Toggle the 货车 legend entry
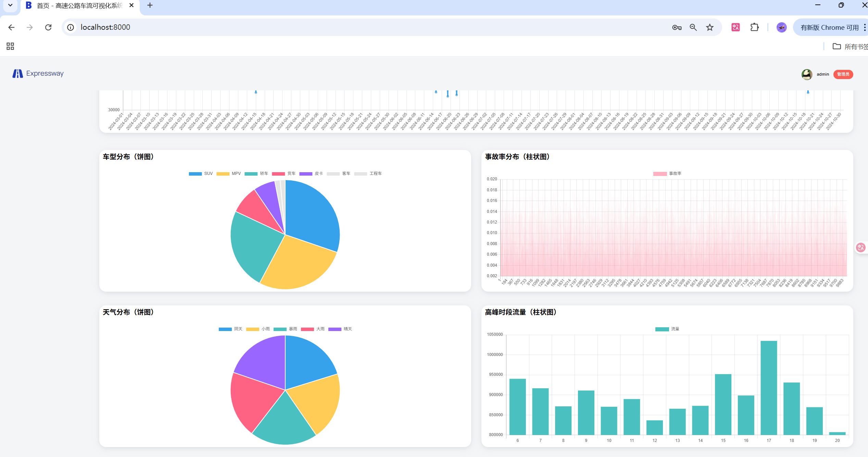 tap(284, 174)
